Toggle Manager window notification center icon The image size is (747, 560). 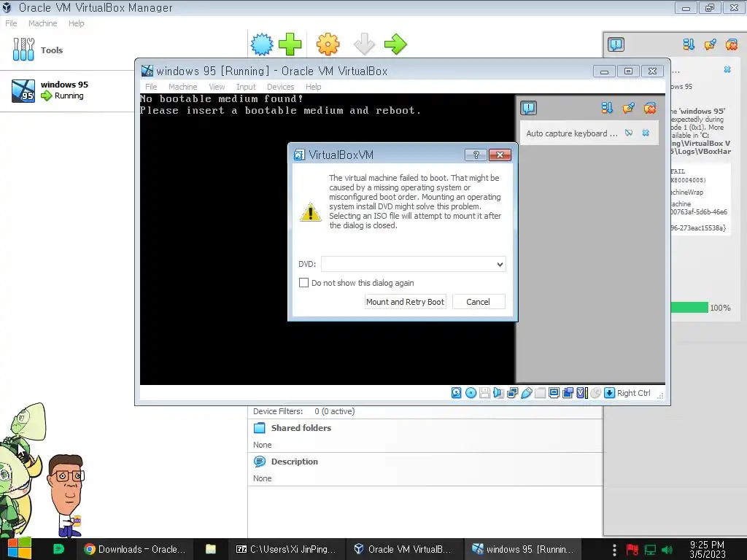616,44
